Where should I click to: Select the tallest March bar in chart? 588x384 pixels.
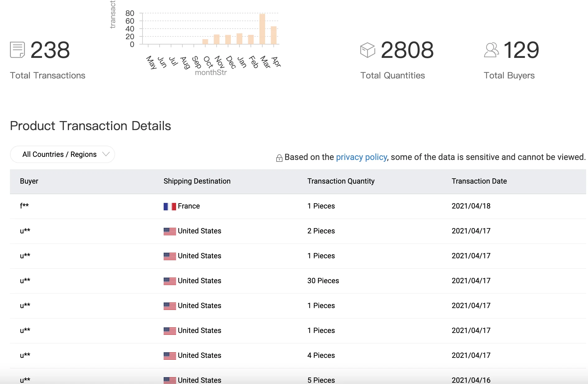click(x=262, y=29)
